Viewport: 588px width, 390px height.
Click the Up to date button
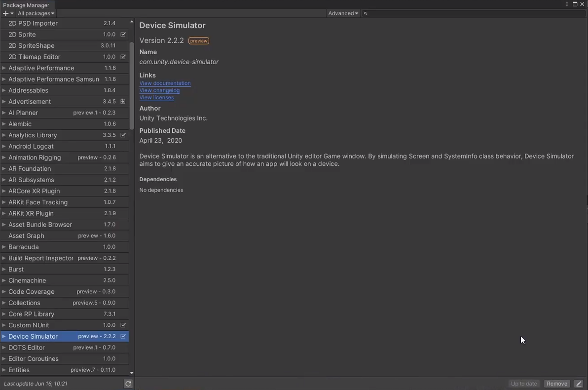coord(524,384)
